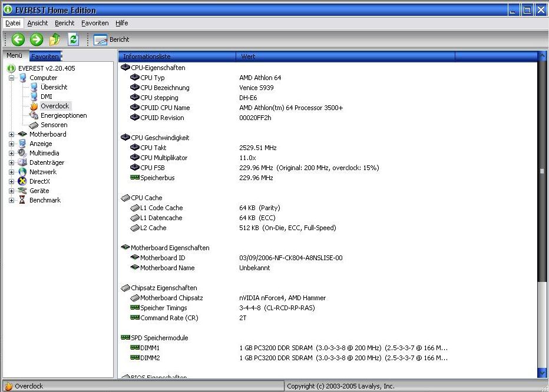
Task: Click the green Forward arrow toolbar icon
Action: pyautogui.click(x=37, y=39)
